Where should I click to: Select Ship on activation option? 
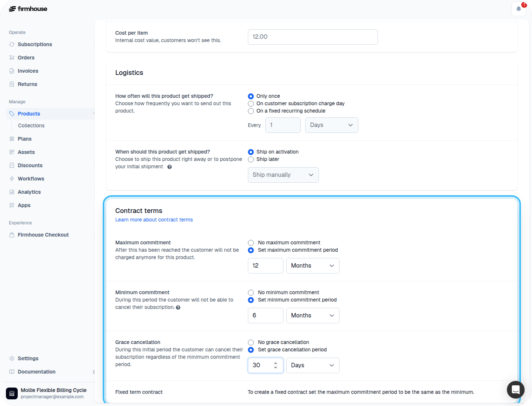(x=251, y=152)
